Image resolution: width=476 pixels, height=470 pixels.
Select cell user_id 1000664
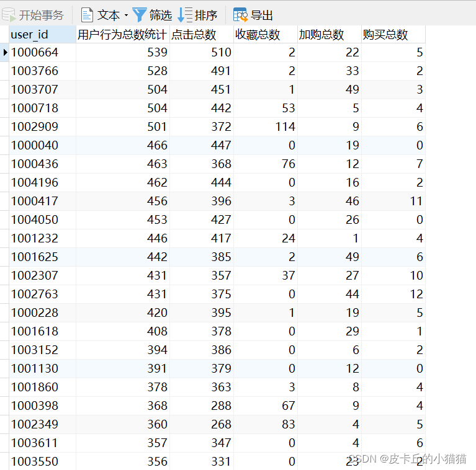pyautogui.click(x=42, y=53)
